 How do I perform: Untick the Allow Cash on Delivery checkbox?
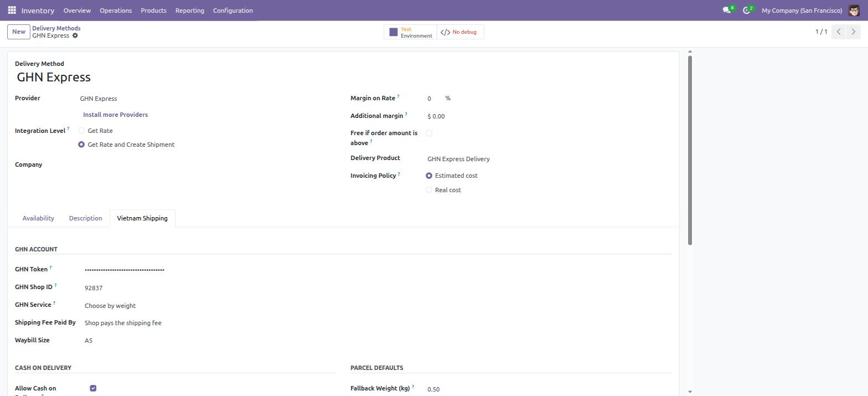(93, 388)
